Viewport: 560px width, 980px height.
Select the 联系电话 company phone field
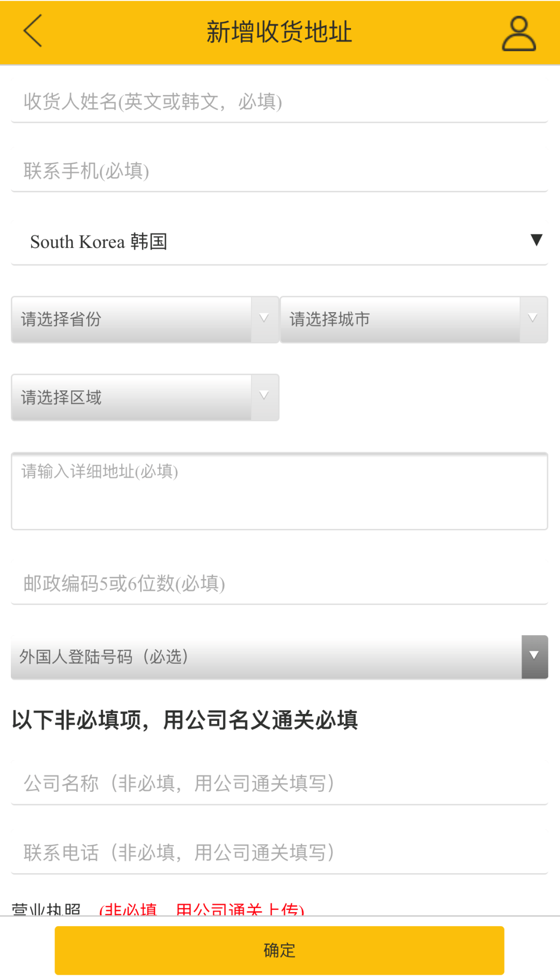tap(280, 850)
